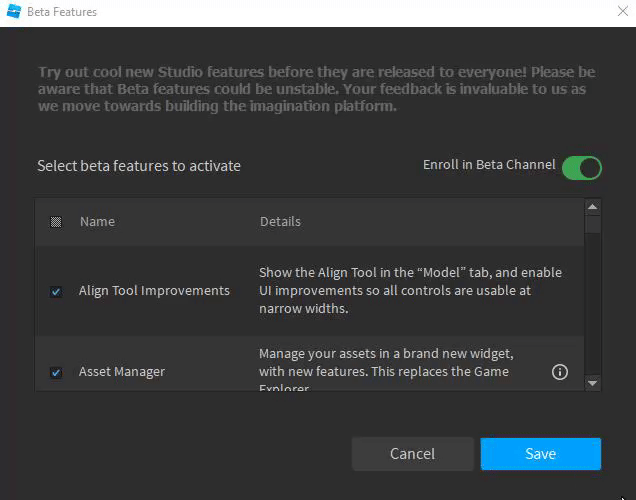
Task: Toggle the Enroll in Beta Channel switch
Action: (581, 167)
